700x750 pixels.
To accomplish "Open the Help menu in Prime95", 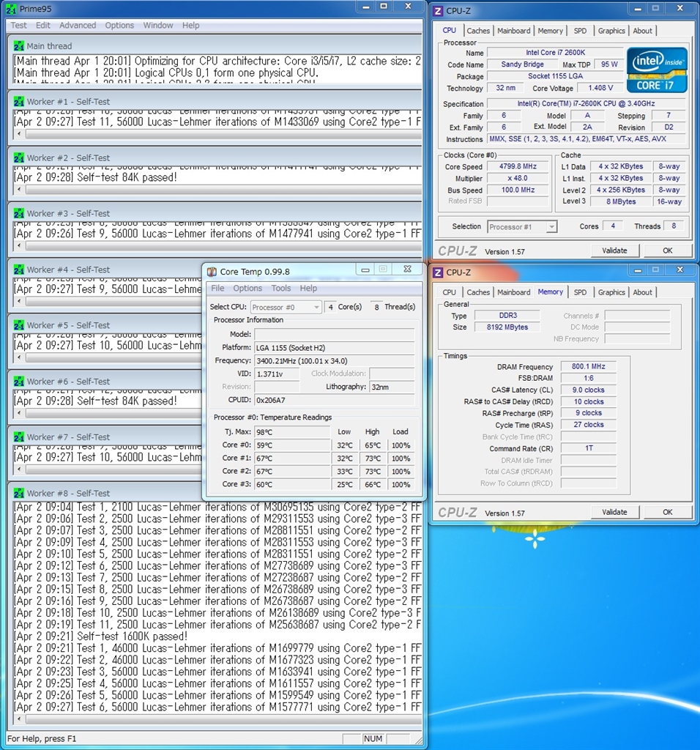I will click(191, 26).
